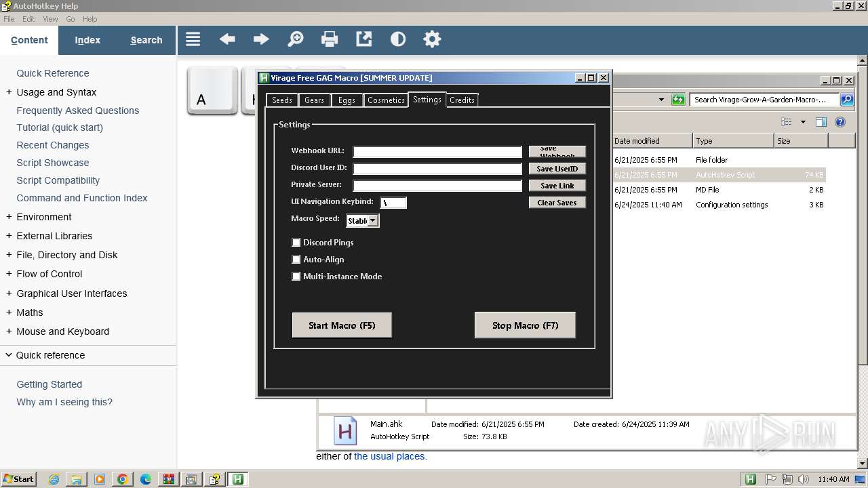Open Frequently Asked Questions help topic
This screenshot has width=868, height=488.
(78, 110)
